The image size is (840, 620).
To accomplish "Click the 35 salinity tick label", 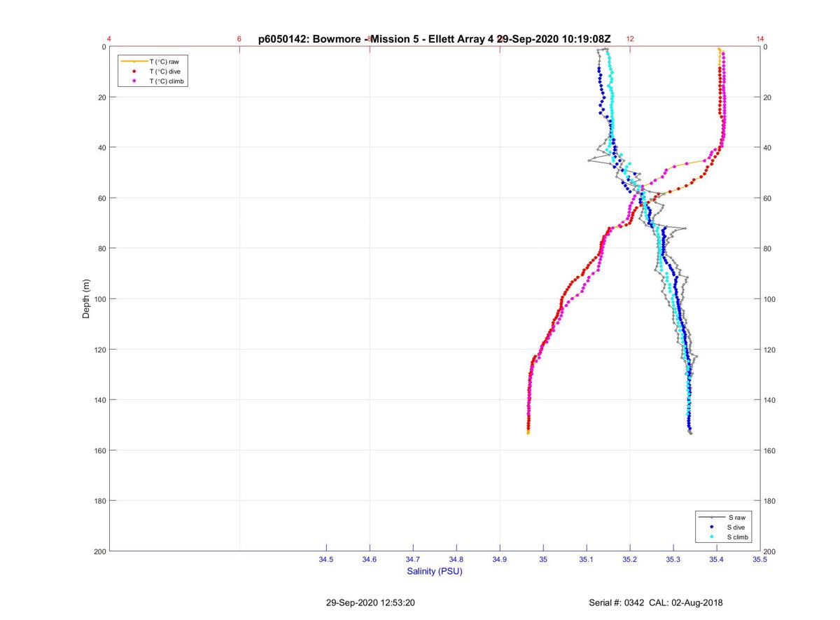I will (543, 560).
